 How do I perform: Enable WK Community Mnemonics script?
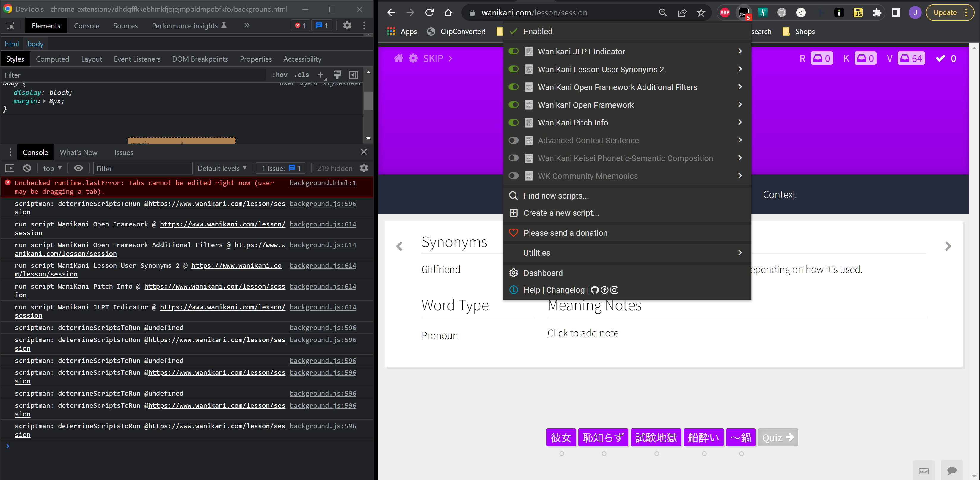tap(513, 176)
